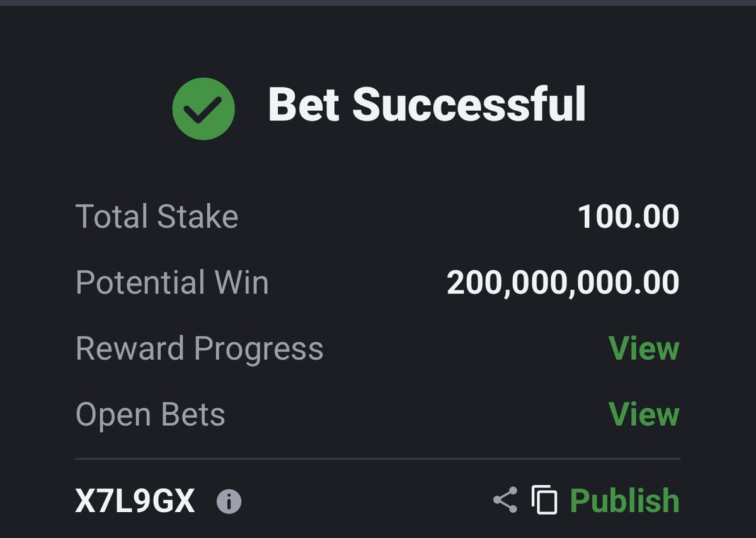756x538 pixels.
Task: Click the word Successful in the title
Action: pos(469,105)
